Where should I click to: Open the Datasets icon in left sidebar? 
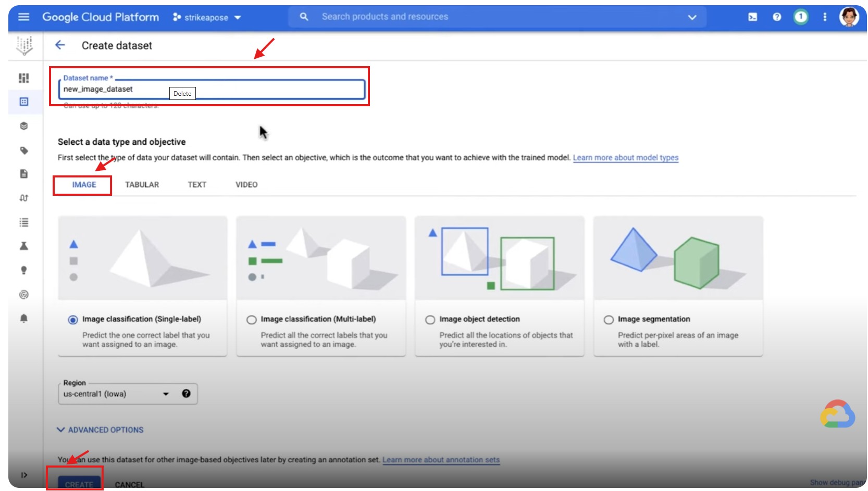[x=24, y=102]
